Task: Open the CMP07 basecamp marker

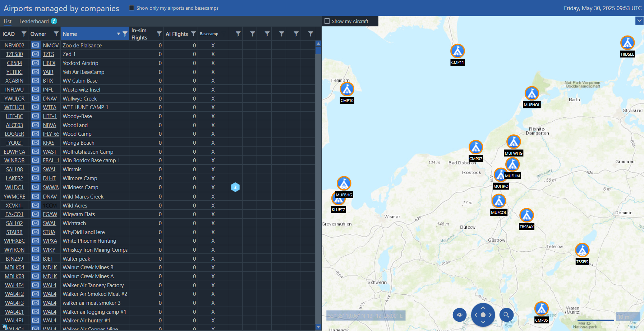Action: click(476, 147)
